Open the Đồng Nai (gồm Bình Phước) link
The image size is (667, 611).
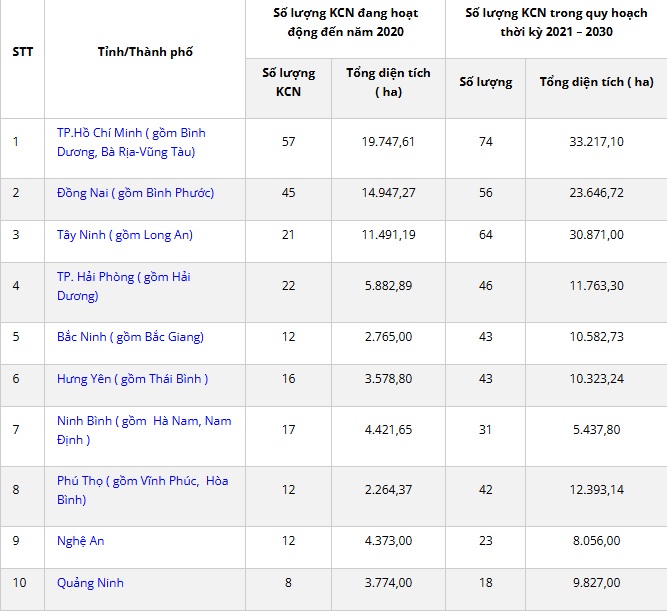(x=135, y=193)
